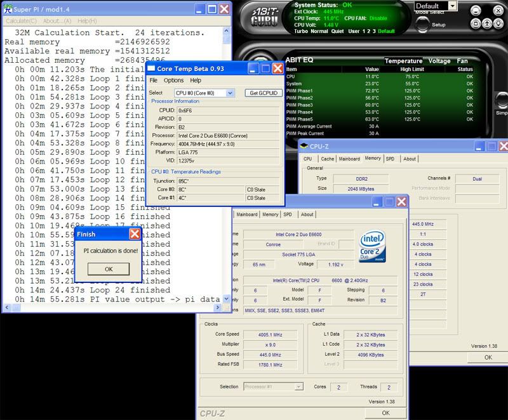508x420 pixels.
Task: Open the SPD tab in rear CPU-Z window
Action: tap(390, 159)
